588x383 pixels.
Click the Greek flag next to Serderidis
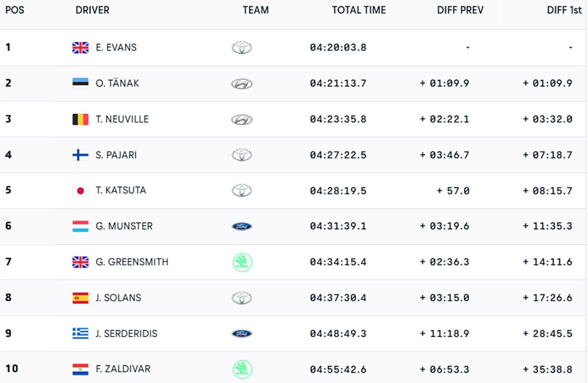click(x=80, y=334)
